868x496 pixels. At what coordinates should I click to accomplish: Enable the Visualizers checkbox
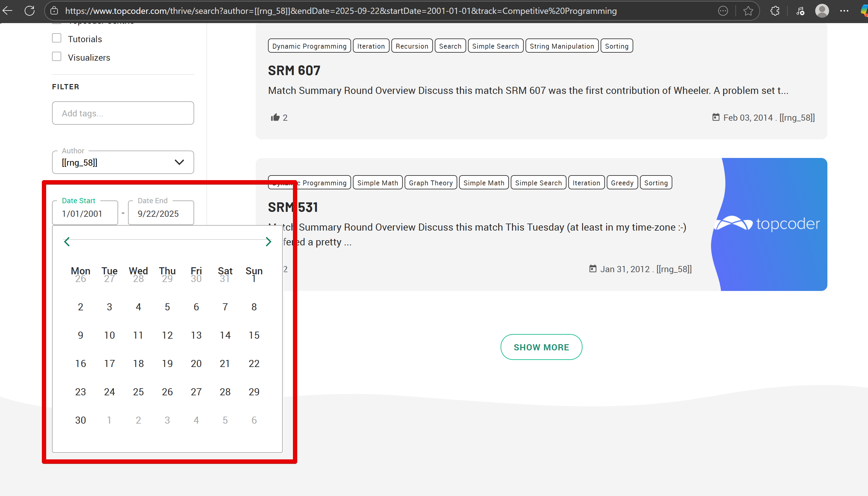pos(57,57)
